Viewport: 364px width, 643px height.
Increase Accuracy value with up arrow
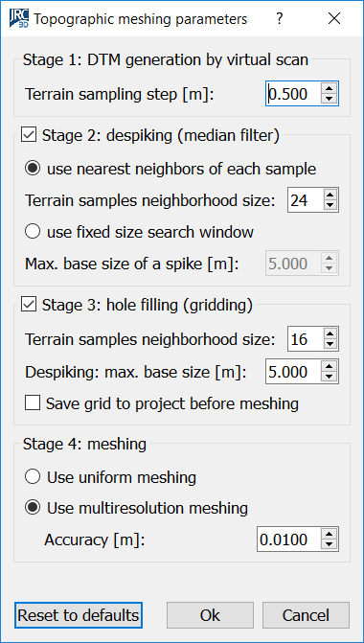[x=330, y=535]
